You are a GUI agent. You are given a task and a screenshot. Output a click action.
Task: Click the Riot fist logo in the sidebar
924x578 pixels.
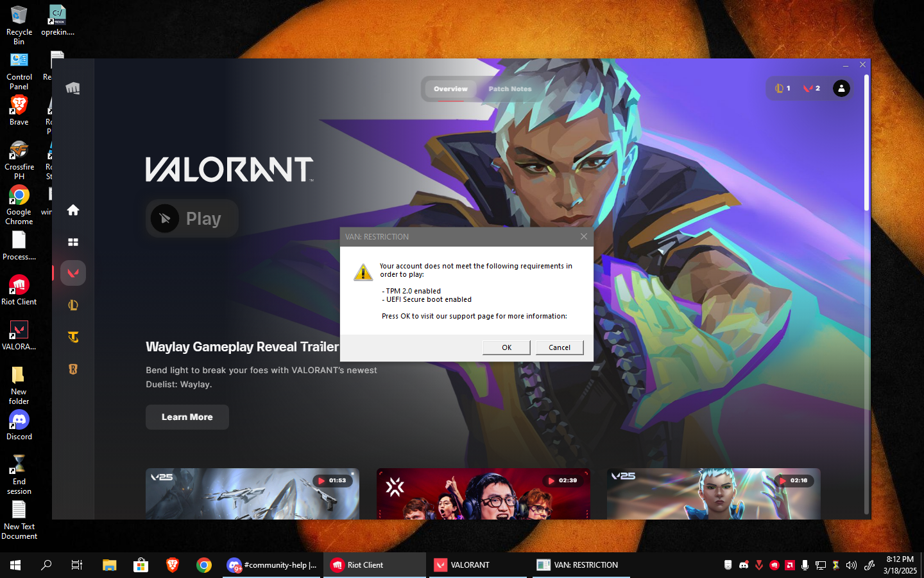click(73, 88)
